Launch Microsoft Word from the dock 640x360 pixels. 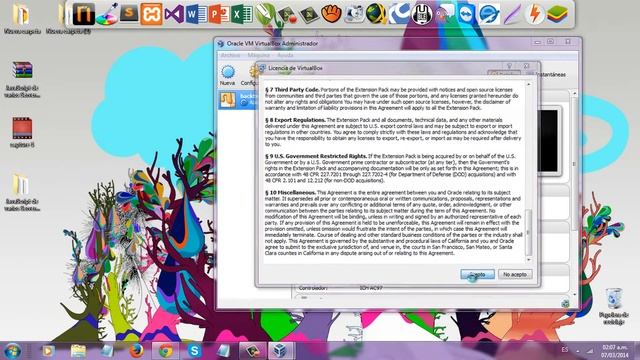point(196,14)
